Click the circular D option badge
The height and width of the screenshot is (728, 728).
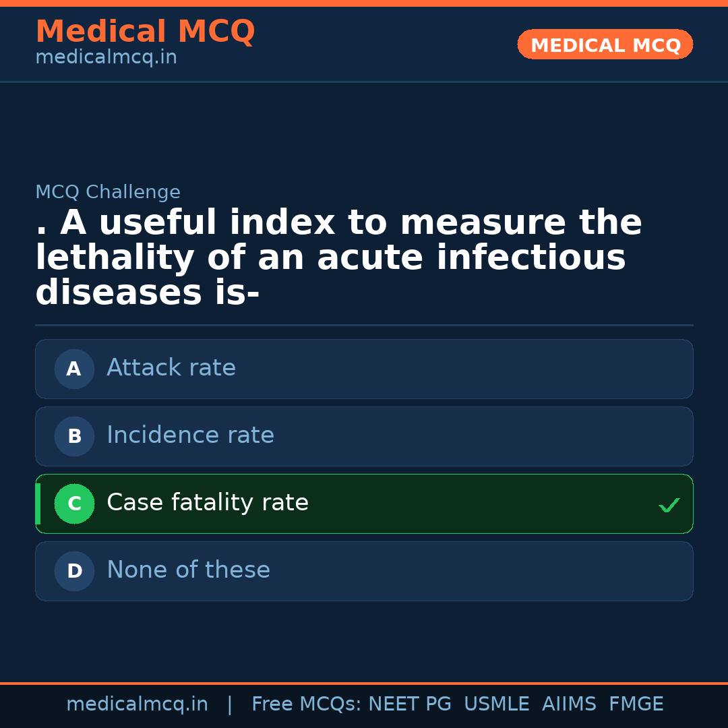[x=74, y=571]
